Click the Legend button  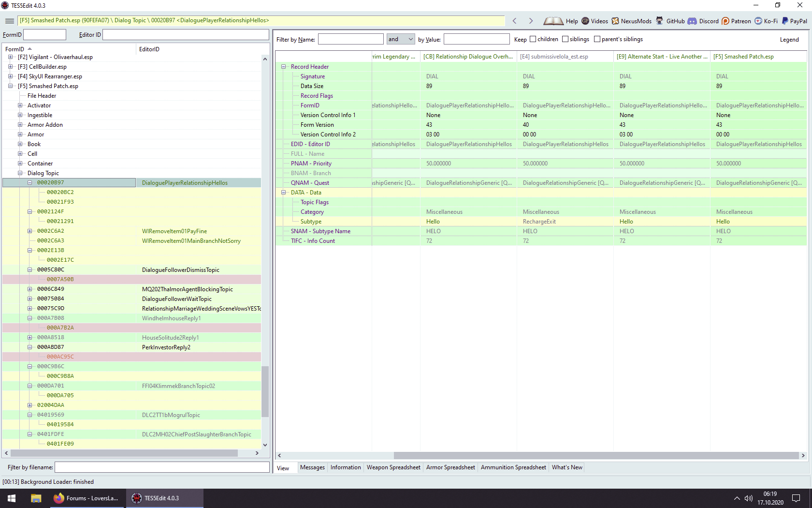(789, 40)
